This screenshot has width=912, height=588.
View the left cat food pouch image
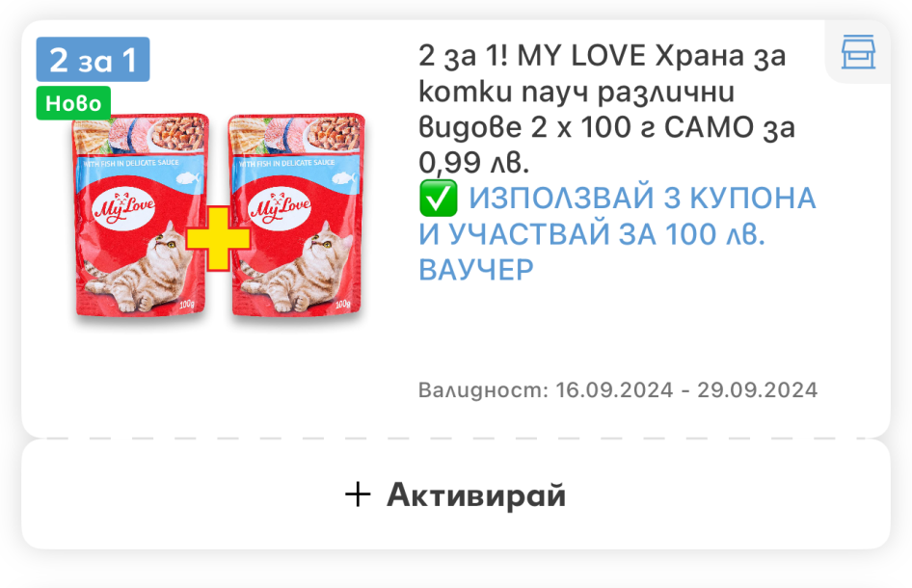coord(140,215)
